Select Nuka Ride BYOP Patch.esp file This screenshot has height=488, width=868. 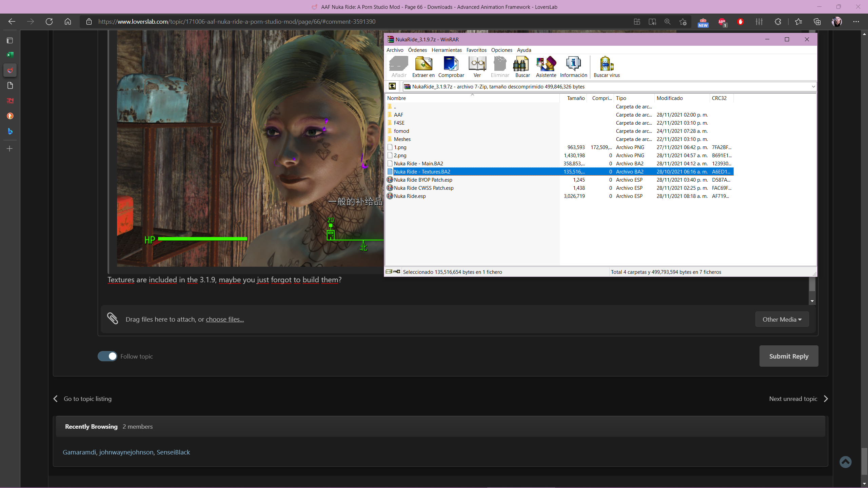tap(559, 180)
